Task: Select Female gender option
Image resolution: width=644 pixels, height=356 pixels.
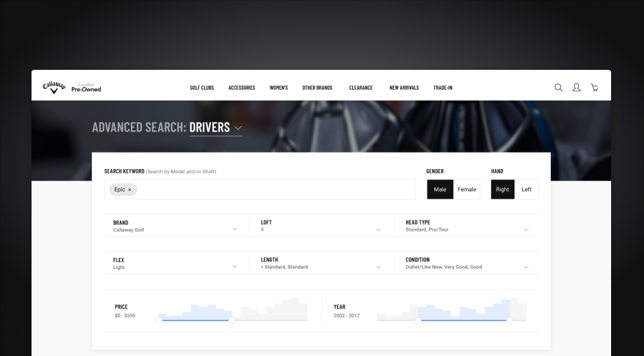Action: point(467,190)
